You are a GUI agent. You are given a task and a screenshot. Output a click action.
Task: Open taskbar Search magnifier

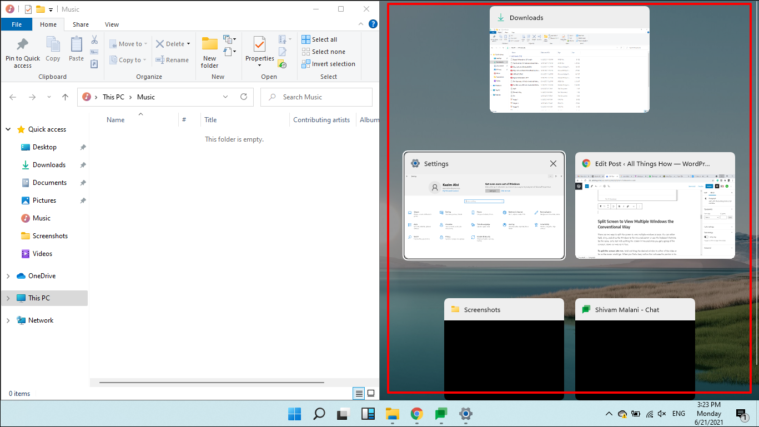coord(319,413)
